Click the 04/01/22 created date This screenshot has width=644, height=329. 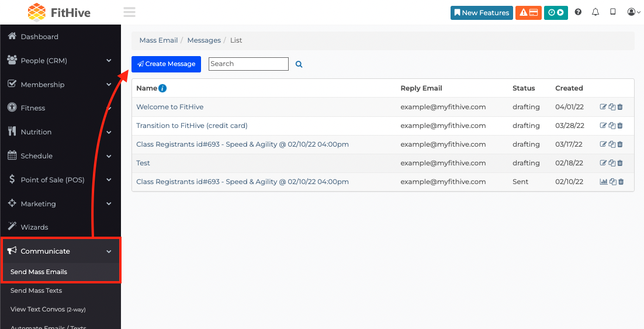click(569, 107)
